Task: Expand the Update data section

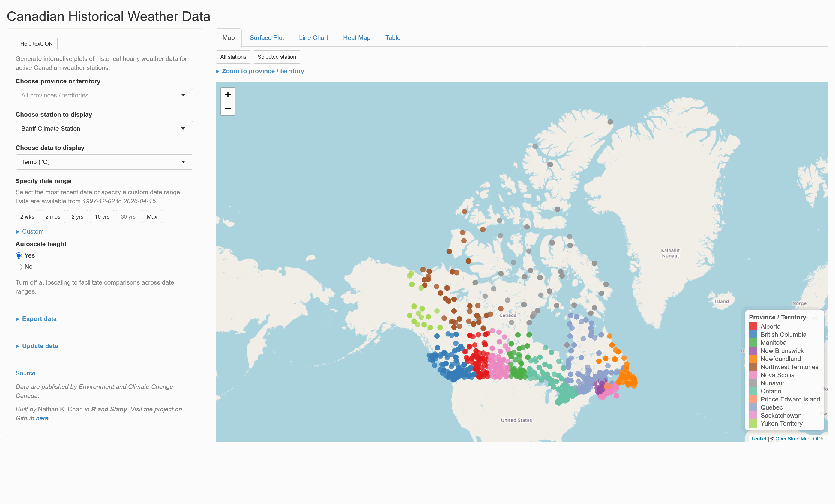Action: tap(37, 346)
